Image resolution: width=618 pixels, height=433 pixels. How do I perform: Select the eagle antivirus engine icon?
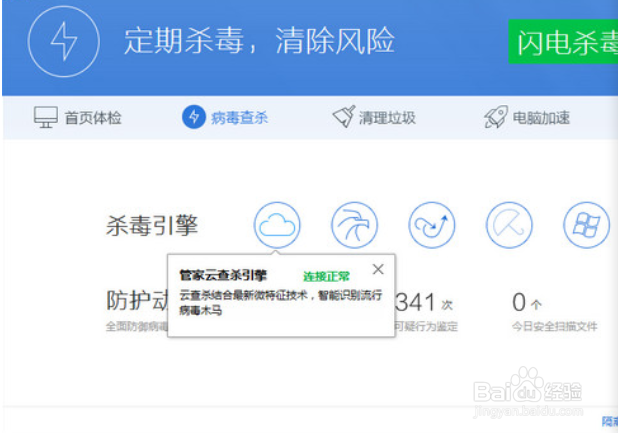[x=354, y=225]
